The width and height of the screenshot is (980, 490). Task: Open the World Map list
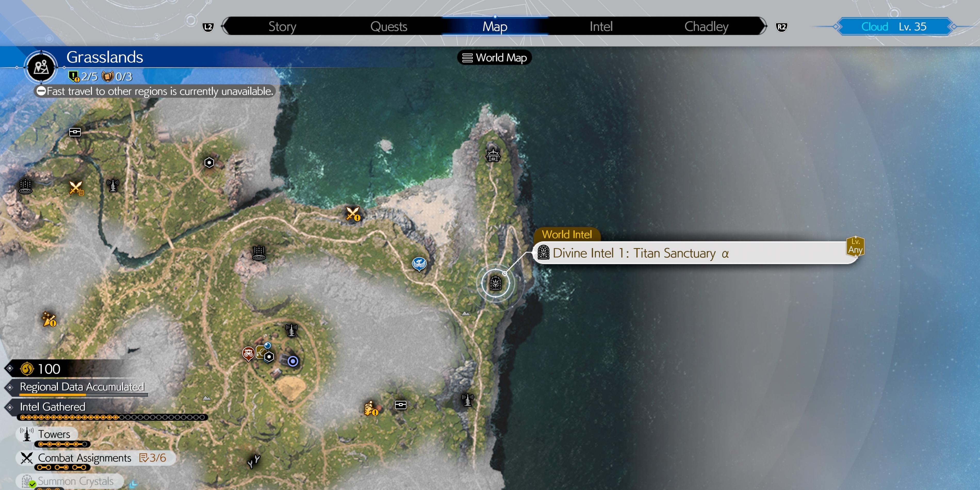[494, 58]
